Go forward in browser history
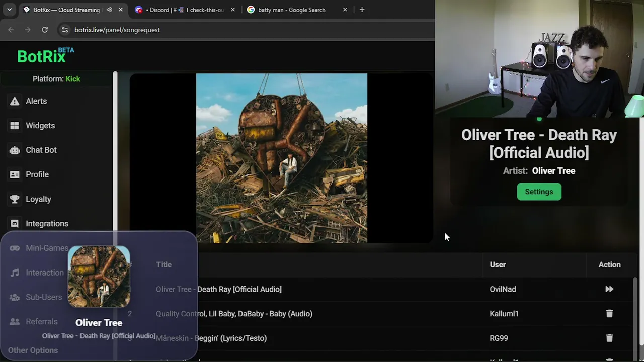The width and height of the screenshot is (644, 362). [28, 30]
